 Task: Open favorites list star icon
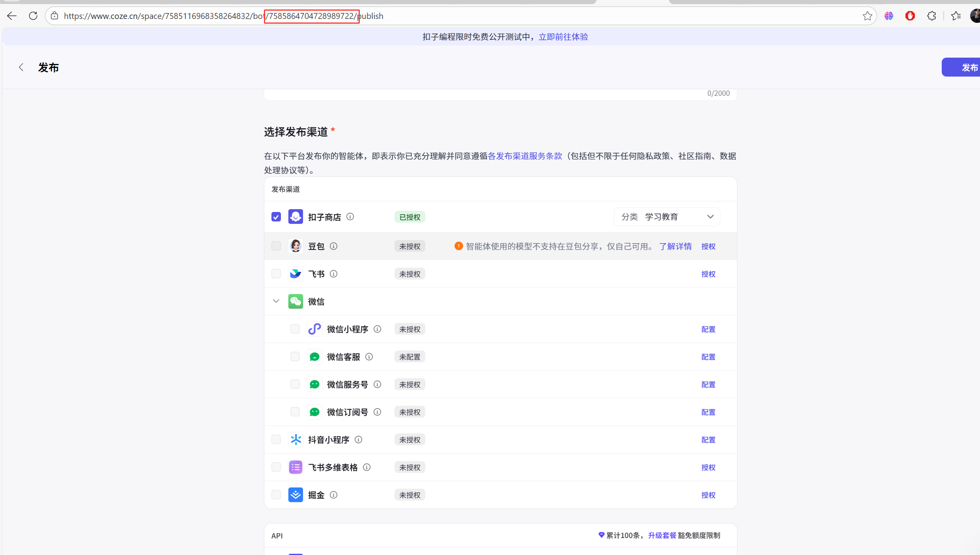[x=956, y=16]
